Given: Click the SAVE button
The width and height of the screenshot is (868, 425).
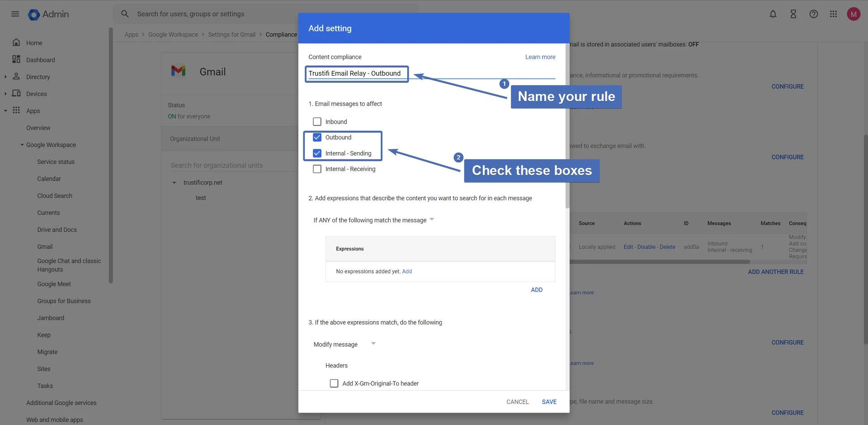Looking at the screenshot, I should pos(549,401).
